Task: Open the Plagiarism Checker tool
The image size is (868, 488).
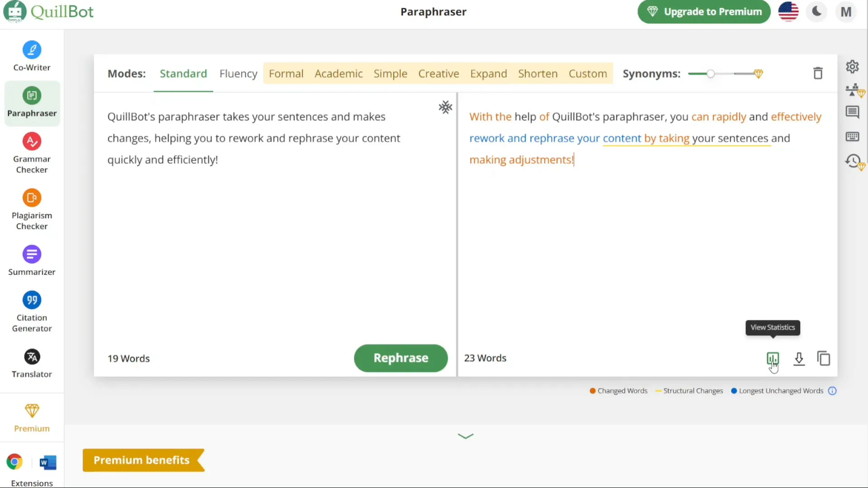Action: [32, 209]
